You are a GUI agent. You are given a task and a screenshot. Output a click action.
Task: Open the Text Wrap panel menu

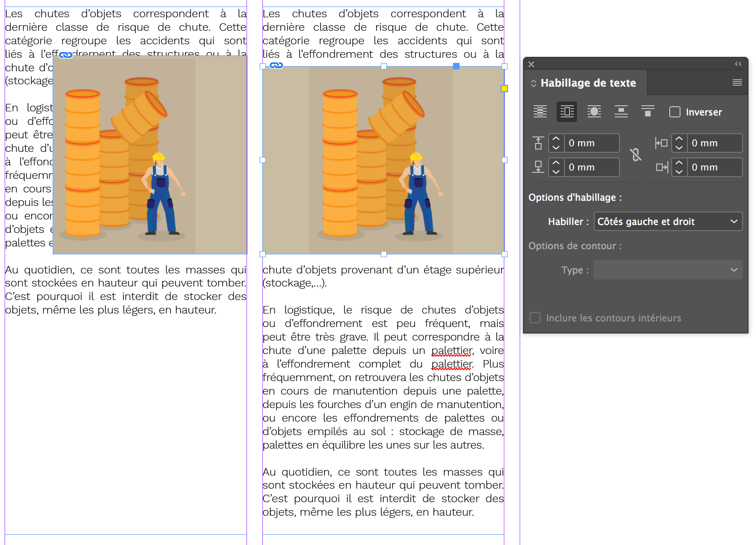737,83
